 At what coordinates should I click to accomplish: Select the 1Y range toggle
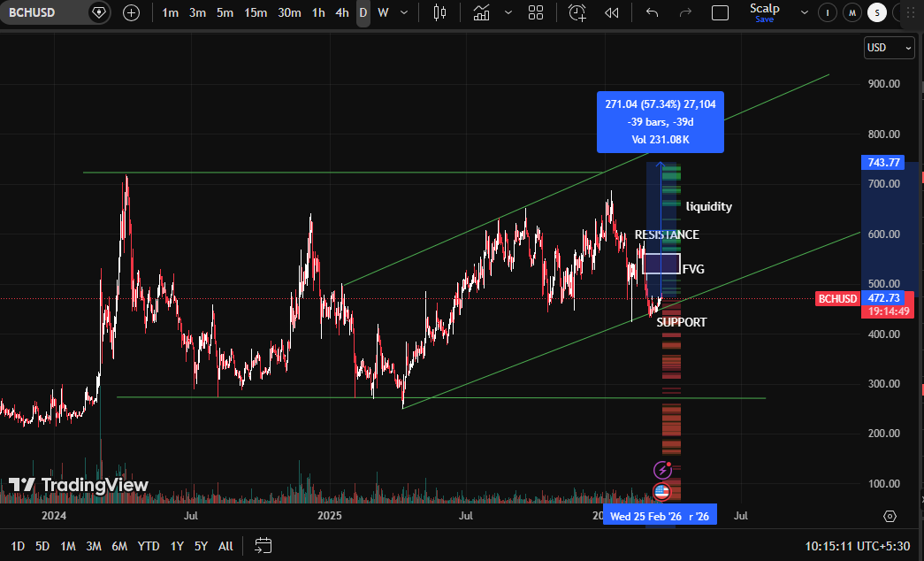[x=177, y=547]
